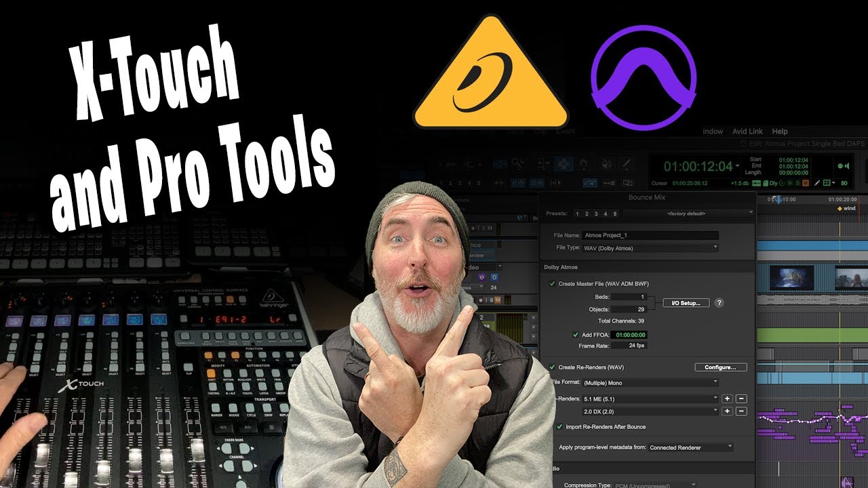The height and width of the screenshot is (488, 868).
Task: Click the FFOA timecode 01:00:00:00 field
Action: pyautogui.click(x=630, y=335)
